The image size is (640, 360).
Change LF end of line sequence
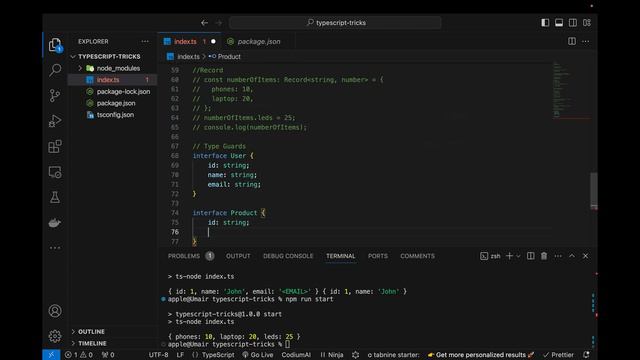coord(180,355)
